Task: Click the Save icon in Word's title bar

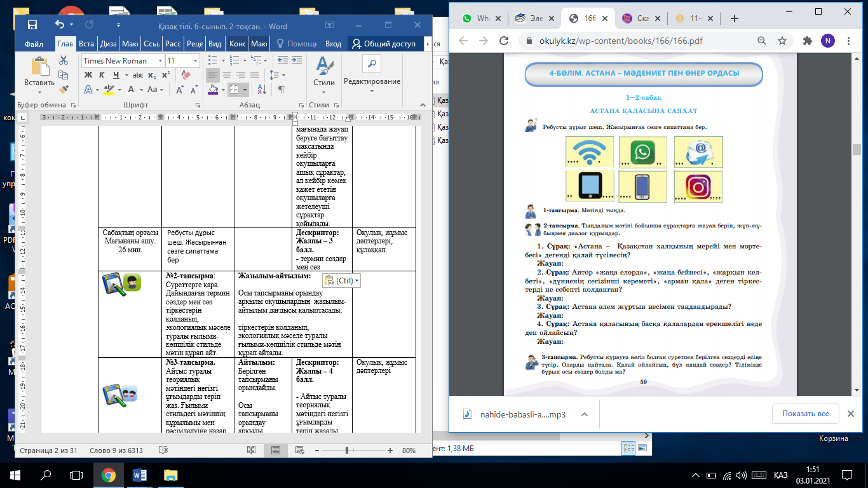Action: point(32,25)
